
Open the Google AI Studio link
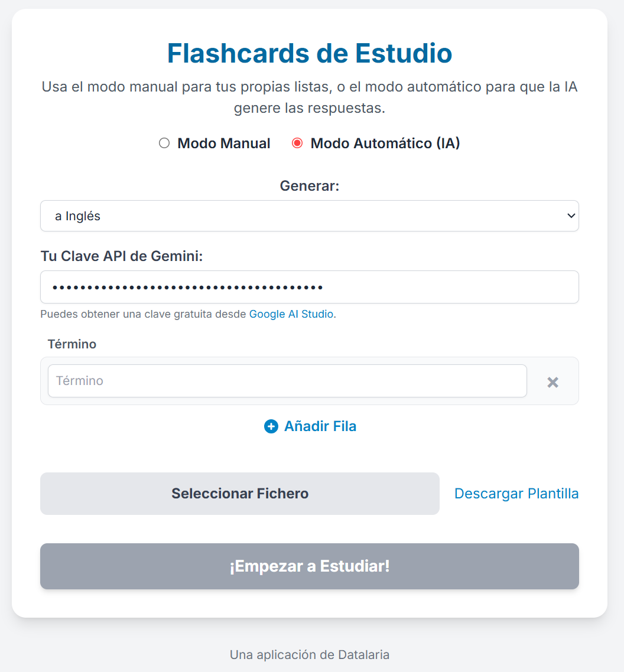[291, 314]
